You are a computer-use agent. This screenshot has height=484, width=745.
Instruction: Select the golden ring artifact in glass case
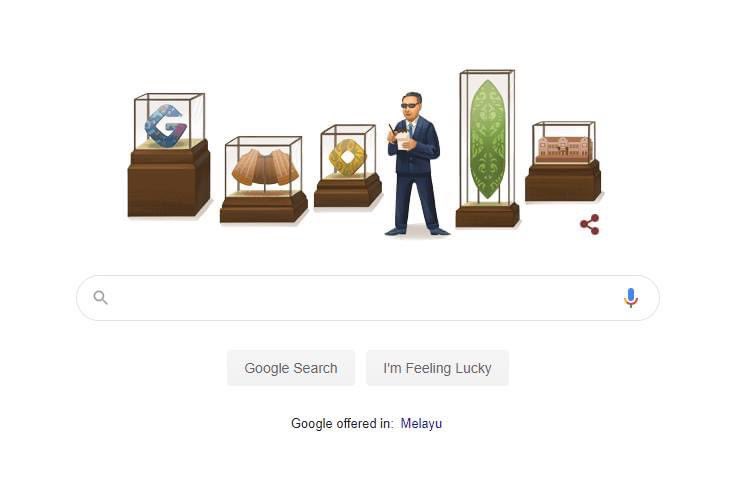click(x=348, y=157)
